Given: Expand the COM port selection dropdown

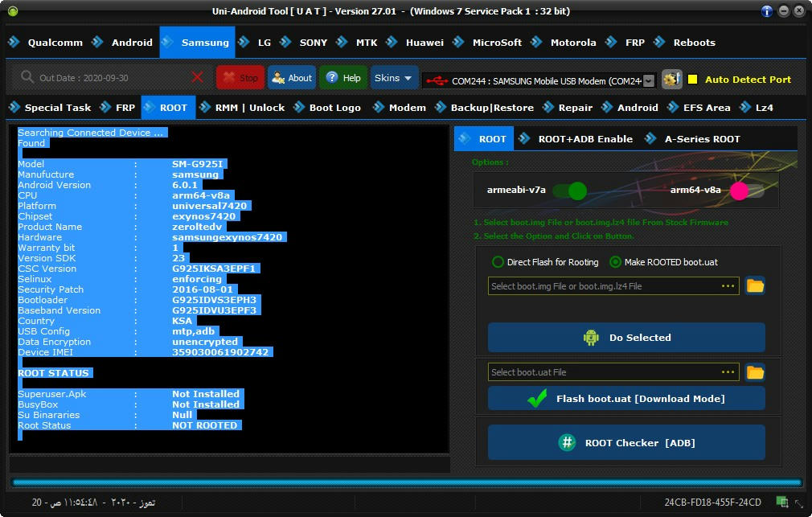Looking at the screenshot, I should pyautogui.click(x=648, y=81).
